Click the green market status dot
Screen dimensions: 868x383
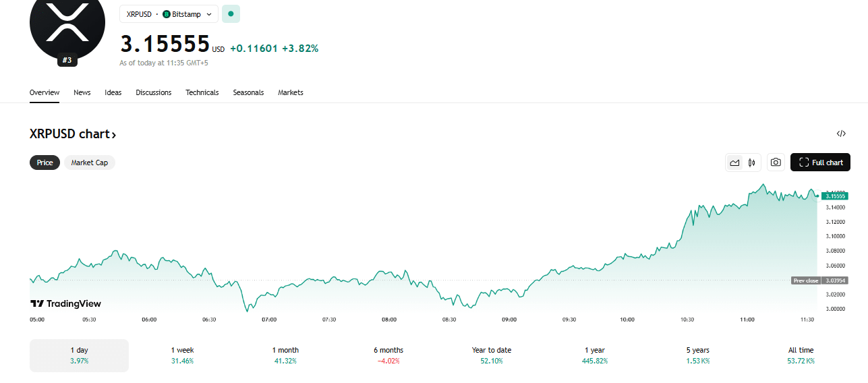tap(231, 13)
